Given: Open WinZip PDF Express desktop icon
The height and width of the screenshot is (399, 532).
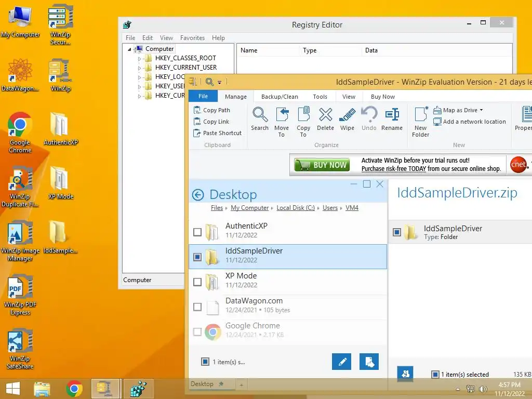Looking at the screenshot, I should click(20, 295).
